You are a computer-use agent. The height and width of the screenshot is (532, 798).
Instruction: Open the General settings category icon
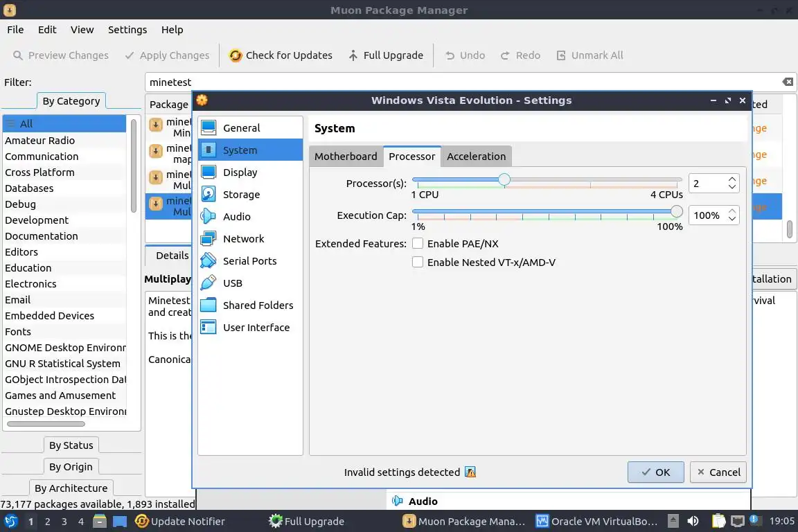[209, 127]
